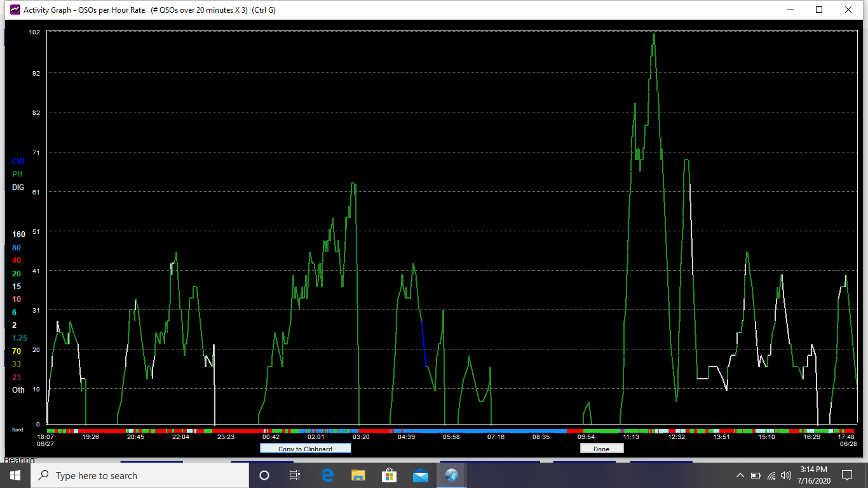This screenshot has height=488, width=868.
Task: Click the 08:35 time axis label
Action: (541, 437)
